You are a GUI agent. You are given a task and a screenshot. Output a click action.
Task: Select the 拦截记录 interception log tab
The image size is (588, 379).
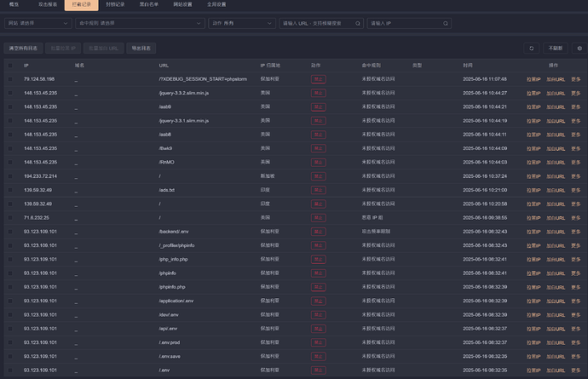[81, 4]
